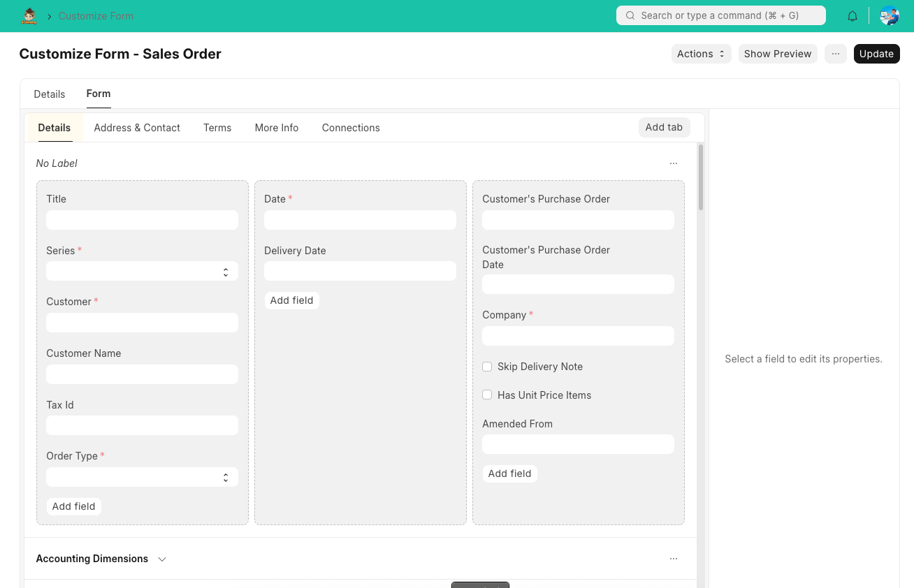Collapse the Accounting Dimensions section
This screenshot has width=914, height=588.
pos(161,559)
